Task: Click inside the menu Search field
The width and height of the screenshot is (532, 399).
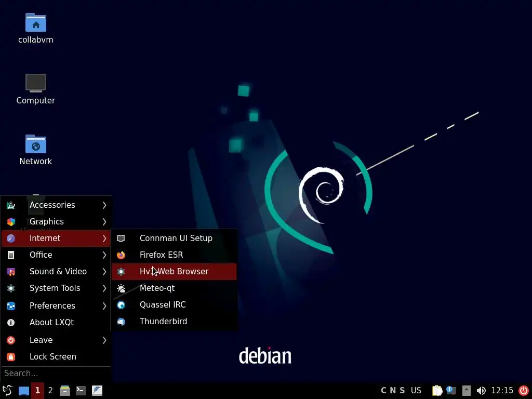Action: (x=56, y=373)
